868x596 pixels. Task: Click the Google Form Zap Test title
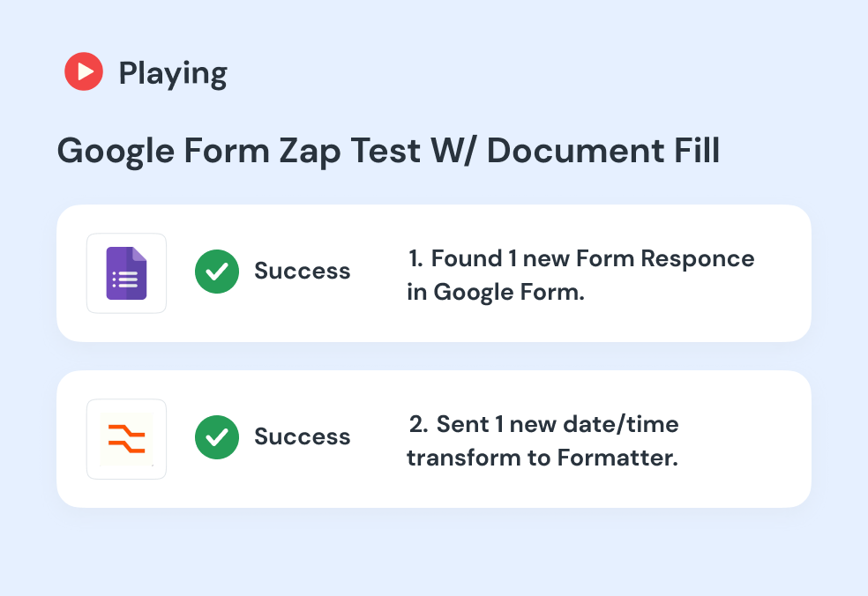[388, 151]
